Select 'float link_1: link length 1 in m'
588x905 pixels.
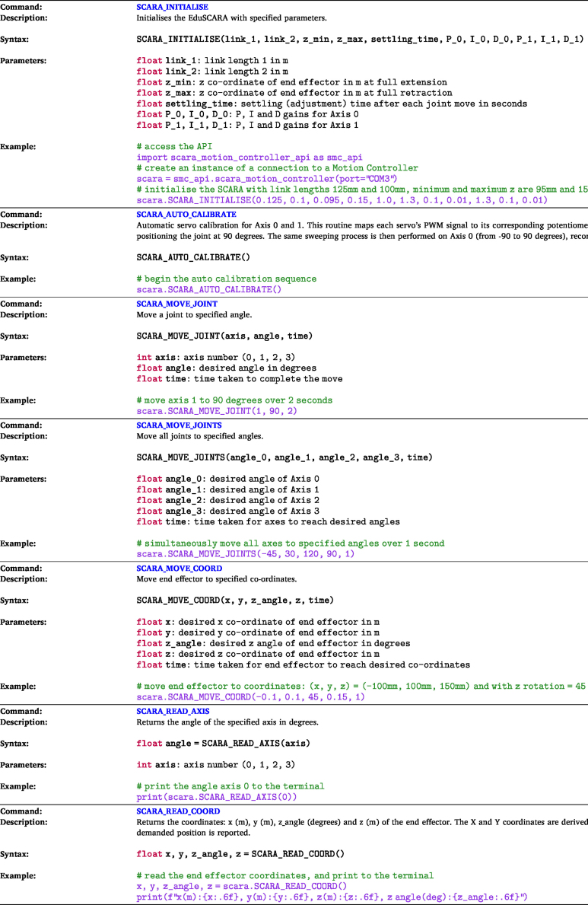pos(212,61)
